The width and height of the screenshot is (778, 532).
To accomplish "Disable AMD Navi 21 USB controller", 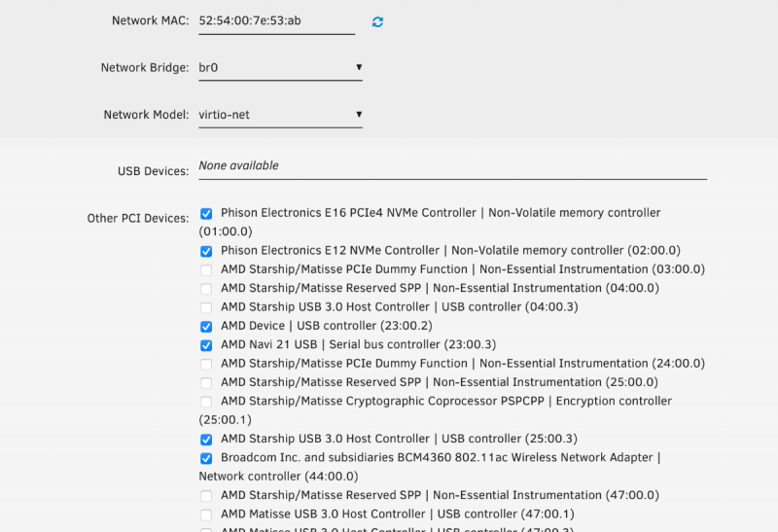I will click(206, 345).
